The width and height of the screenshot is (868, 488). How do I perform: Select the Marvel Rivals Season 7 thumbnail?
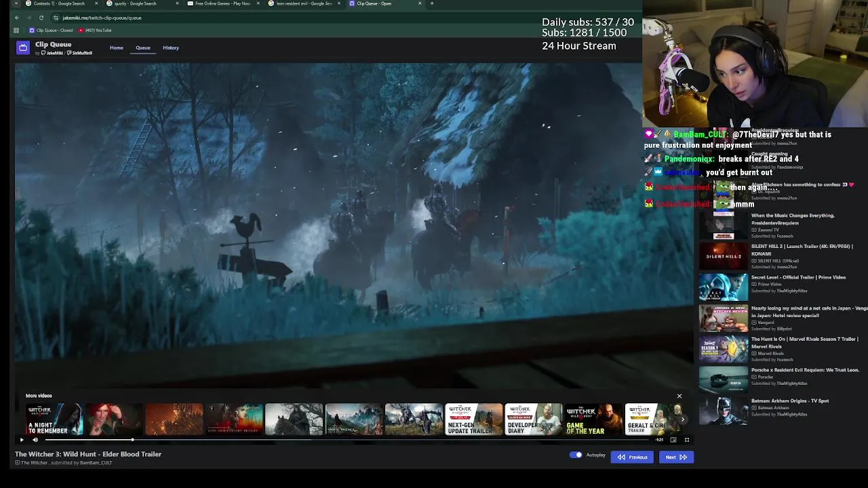(724, 349)
